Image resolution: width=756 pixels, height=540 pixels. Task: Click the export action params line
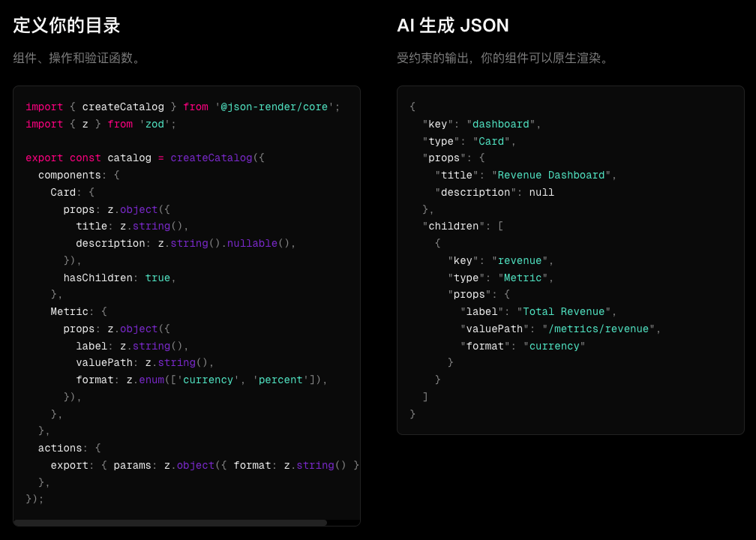click(202, 466)
